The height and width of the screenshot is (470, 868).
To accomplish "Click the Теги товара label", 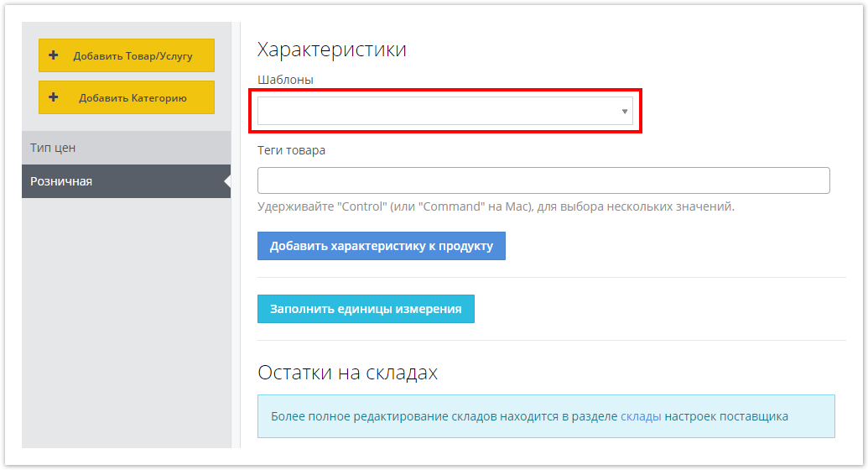I will point(291,150).
